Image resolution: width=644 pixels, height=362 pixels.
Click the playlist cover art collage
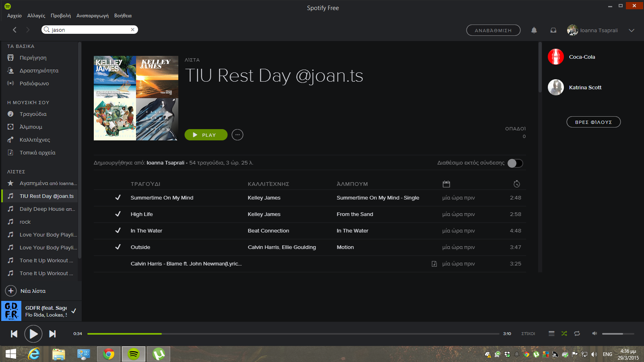click(136, 98)
